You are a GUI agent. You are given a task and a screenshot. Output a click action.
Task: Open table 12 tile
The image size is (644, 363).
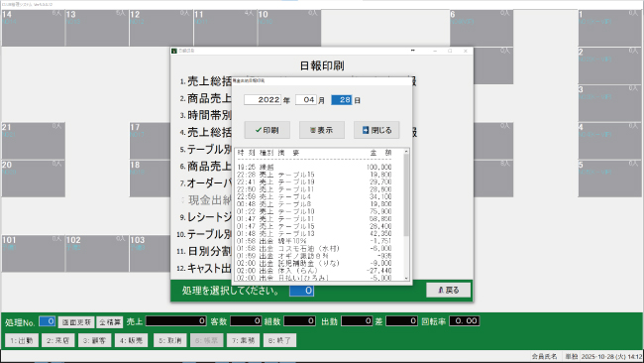(161, 28)
